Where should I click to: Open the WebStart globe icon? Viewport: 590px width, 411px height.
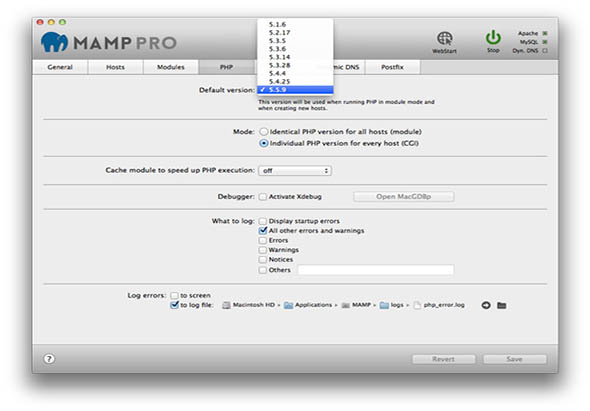pyautogui.click(x=444, y=38)
